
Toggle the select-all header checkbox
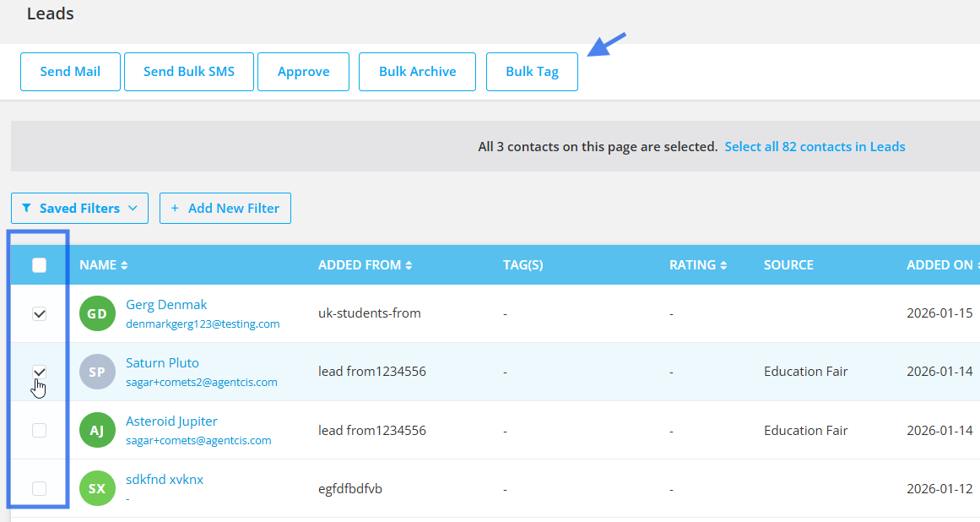tap(40, 265)
